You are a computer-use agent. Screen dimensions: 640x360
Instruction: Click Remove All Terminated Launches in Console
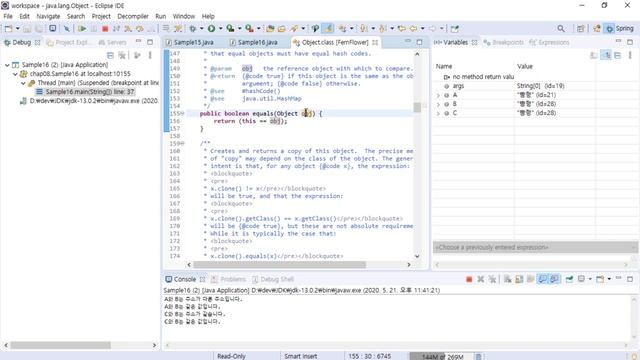(492, 279)
